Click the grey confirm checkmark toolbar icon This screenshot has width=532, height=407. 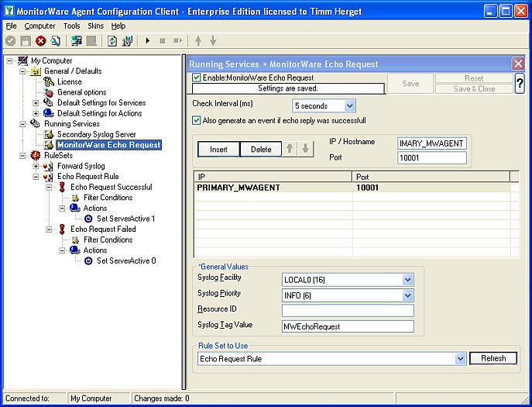click(x=11, y=41)
